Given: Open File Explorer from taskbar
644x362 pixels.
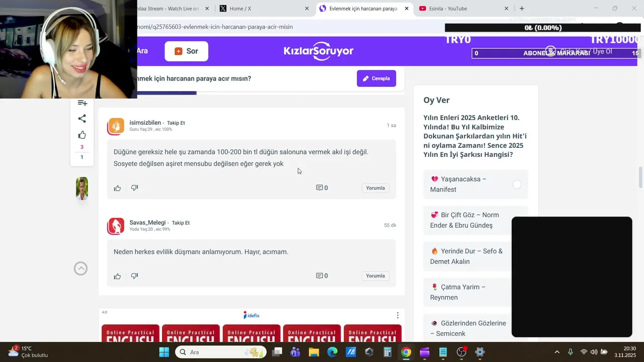Looking at the screenshot, I should coord(314,352).
